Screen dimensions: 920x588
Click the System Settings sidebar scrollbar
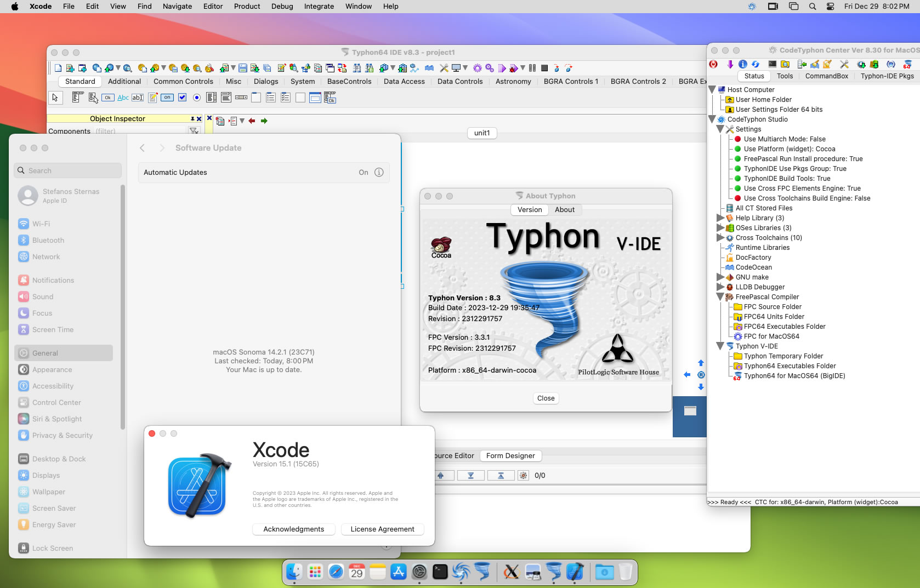(x=123, y=307)
